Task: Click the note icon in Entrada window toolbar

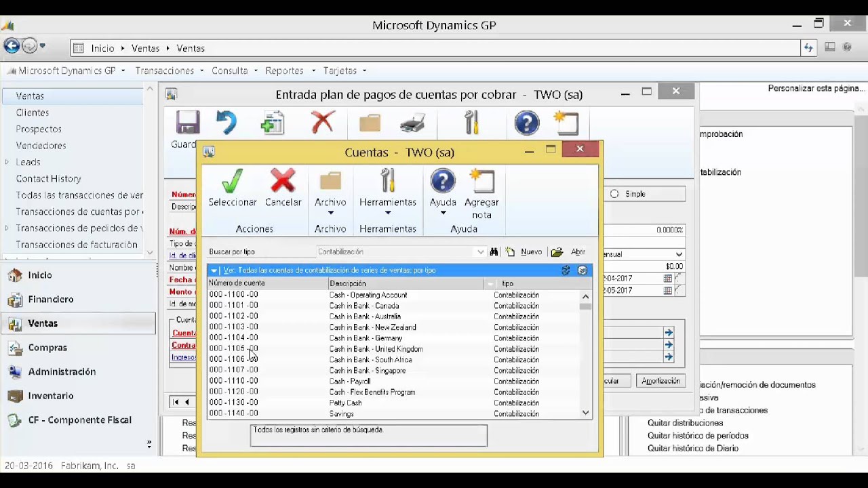Action: pyautogui.click(x=566, y=123)
